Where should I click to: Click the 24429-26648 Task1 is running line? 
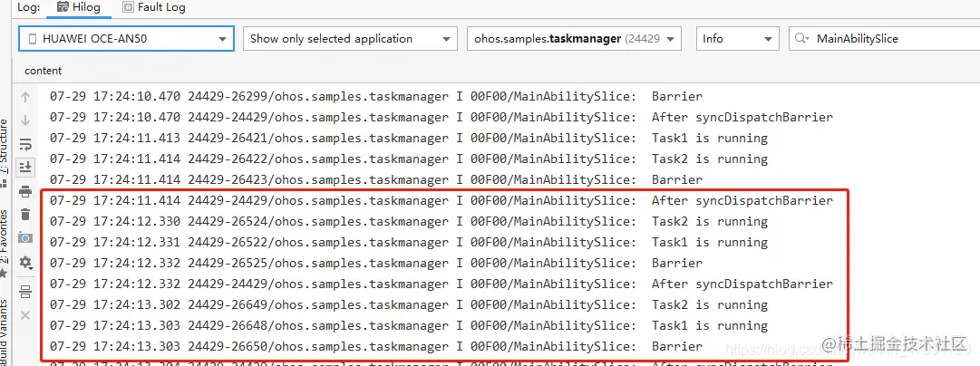click(409, 325)
